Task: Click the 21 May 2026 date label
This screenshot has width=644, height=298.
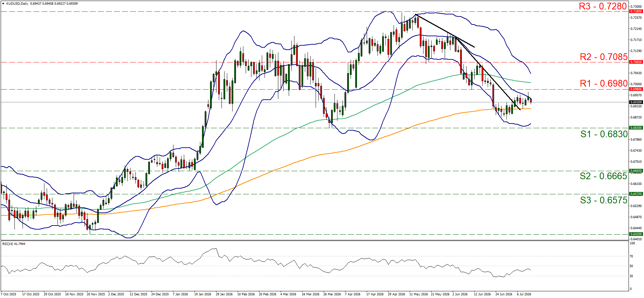Action: pos(440,294)
